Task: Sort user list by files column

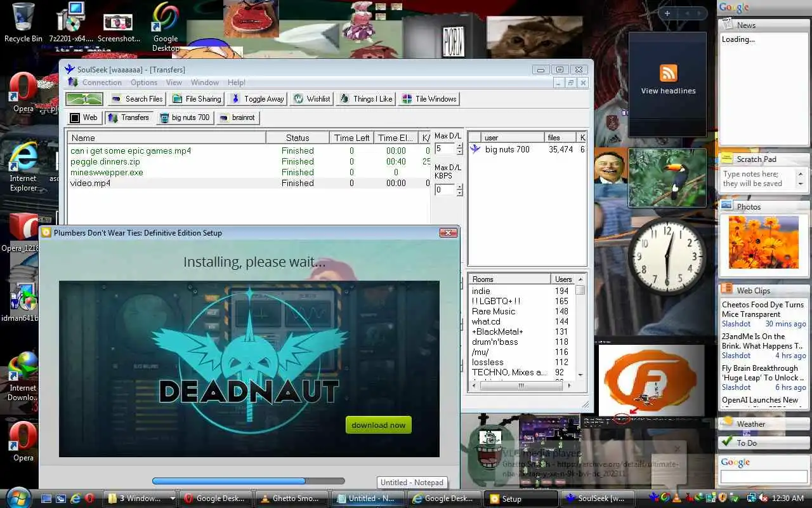Action: click(560, 138)
